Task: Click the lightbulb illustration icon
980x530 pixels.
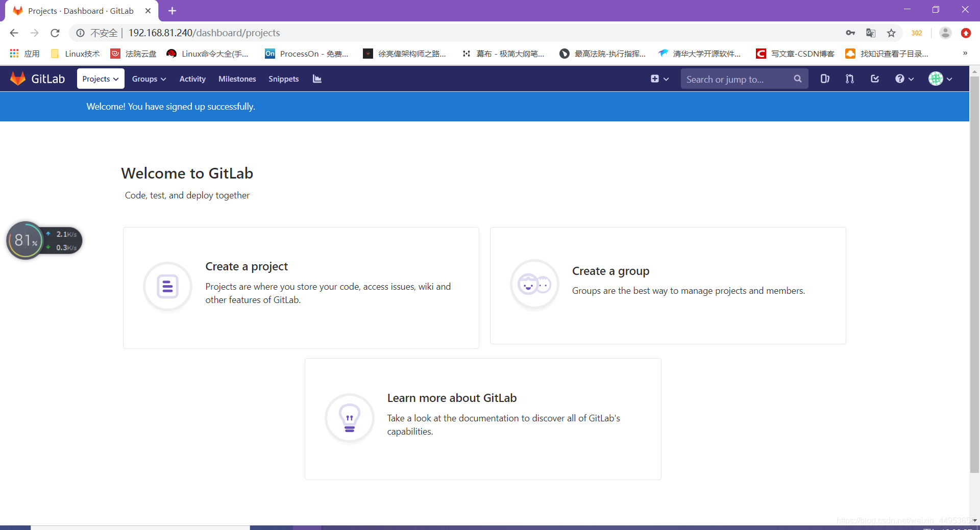Action: click(x=350, y=418)
